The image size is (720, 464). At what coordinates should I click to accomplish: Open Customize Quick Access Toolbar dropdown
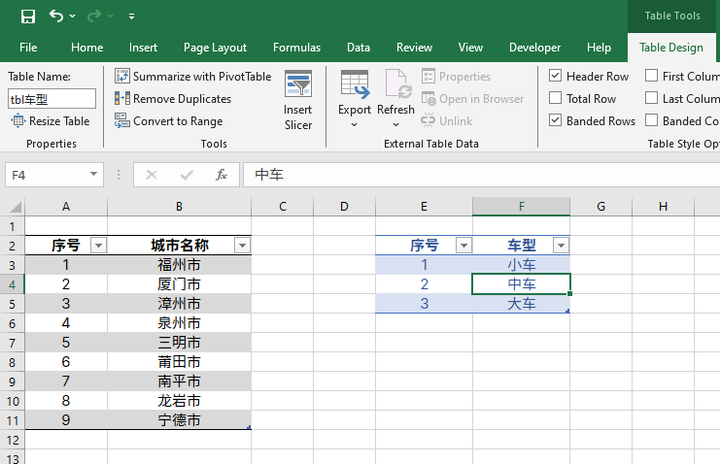click(131, 17)
